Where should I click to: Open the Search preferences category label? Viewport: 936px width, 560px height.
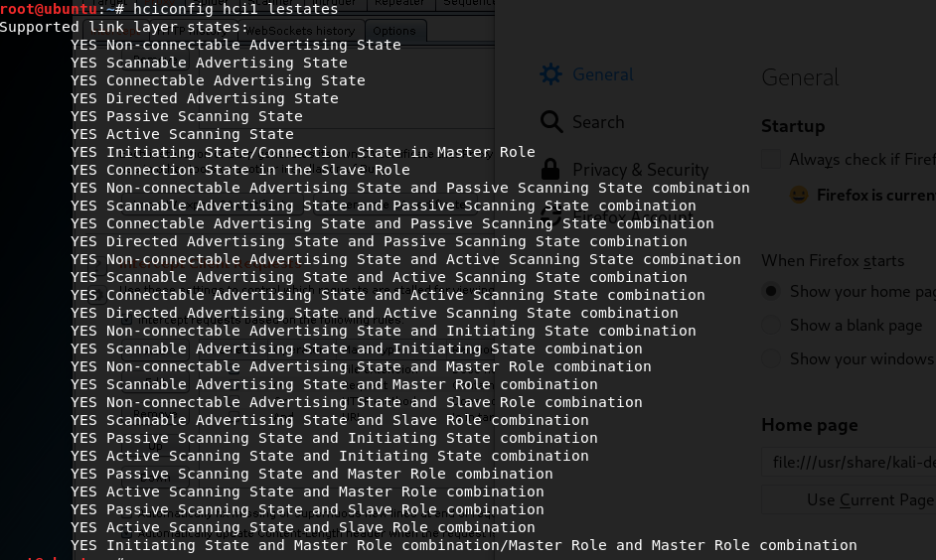click(x=598, y=122)
